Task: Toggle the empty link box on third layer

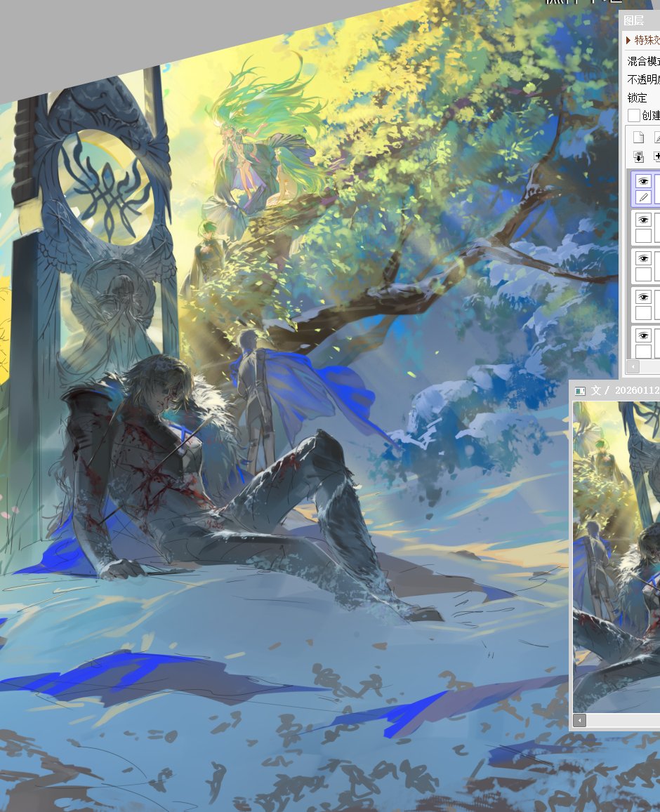Action: (643, 274)
